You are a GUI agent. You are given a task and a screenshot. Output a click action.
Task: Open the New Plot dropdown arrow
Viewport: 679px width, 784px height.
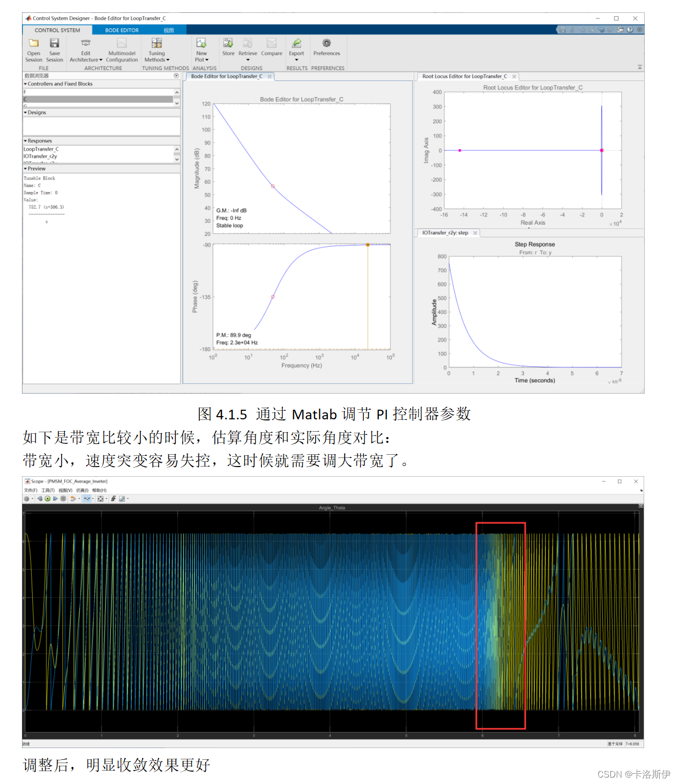pyautogui.click(x=207, y=60)
